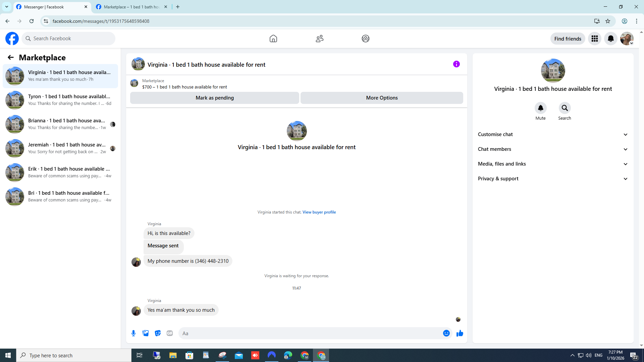The height and width of the screenshot is (362, 644).
Task: Open the sticker picker icon
Action: point(158,333)
